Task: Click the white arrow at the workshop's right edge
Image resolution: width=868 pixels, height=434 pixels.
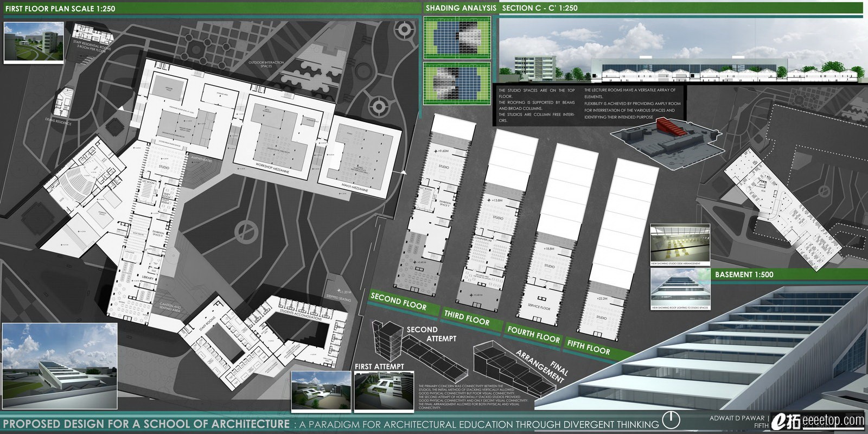Action: coord(403,172)
